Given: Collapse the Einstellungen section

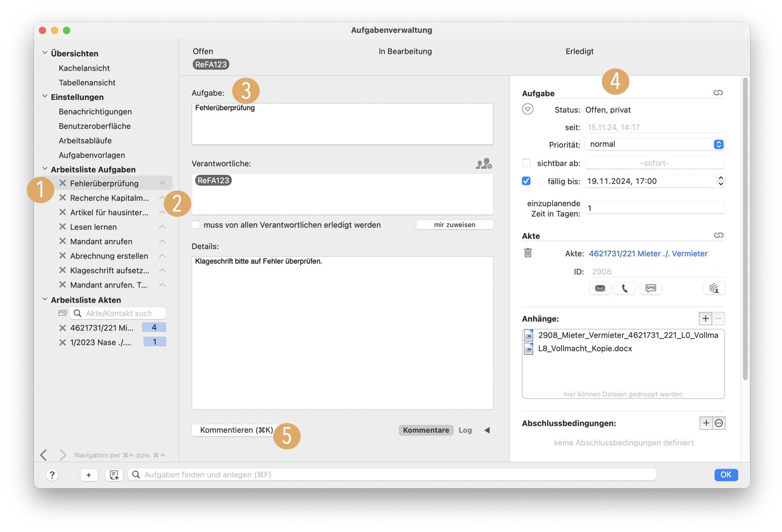Looking at the screenshot, I should tap(45, 96).
